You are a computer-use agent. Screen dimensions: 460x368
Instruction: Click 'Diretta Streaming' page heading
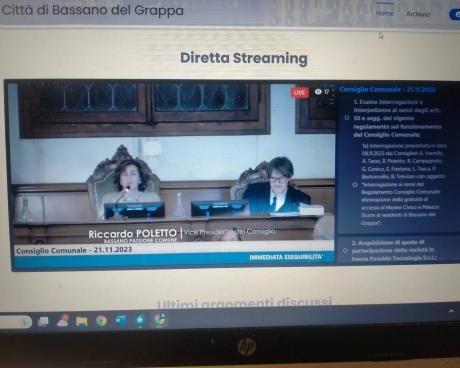(244, 58)
